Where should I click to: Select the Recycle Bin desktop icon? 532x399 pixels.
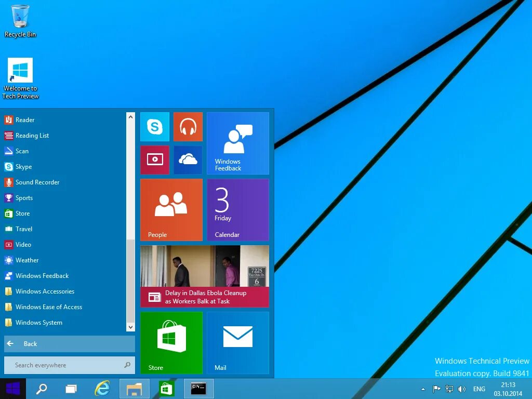[20, 21]
